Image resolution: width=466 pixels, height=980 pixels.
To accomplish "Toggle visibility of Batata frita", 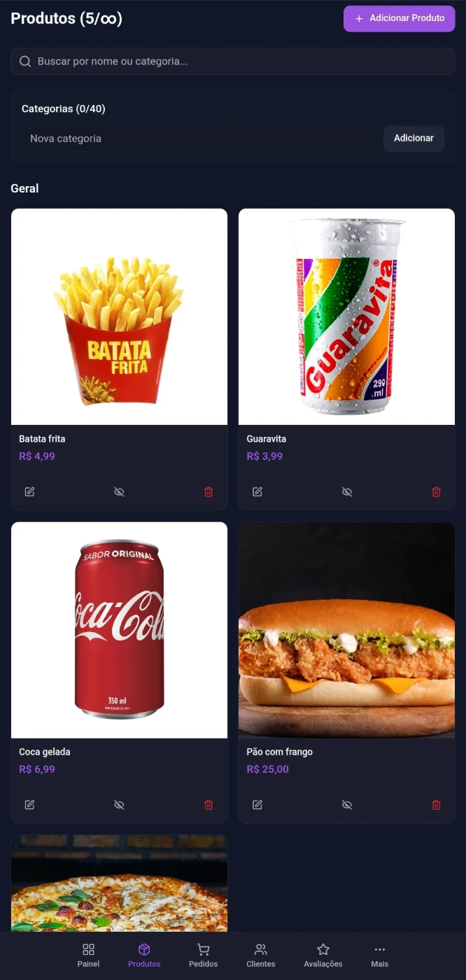I will click(119, 492).
